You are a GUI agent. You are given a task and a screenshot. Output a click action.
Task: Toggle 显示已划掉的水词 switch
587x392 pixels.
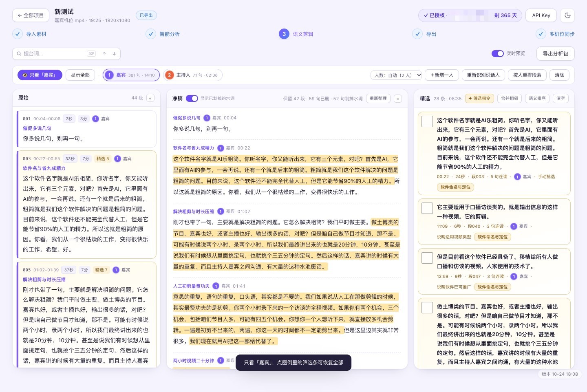tap(192, 98)
